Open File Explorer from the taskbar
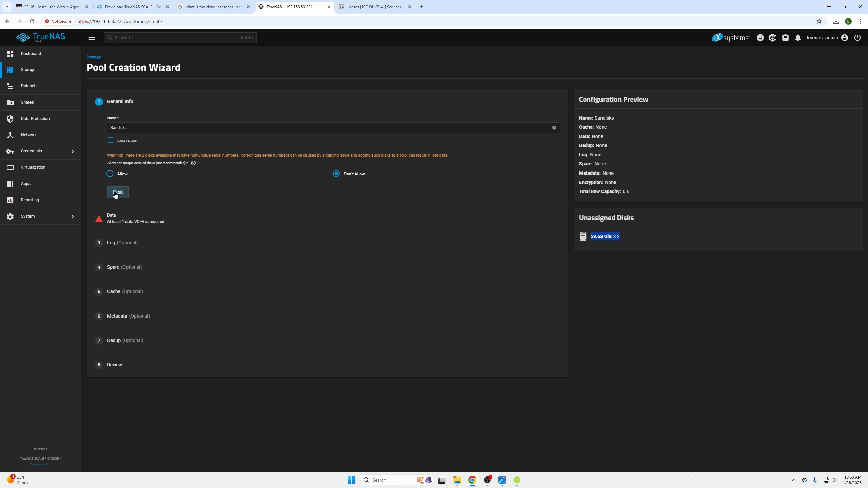Image resolution: width=868 pixels, height=488 pixels. tap(457, 480)
